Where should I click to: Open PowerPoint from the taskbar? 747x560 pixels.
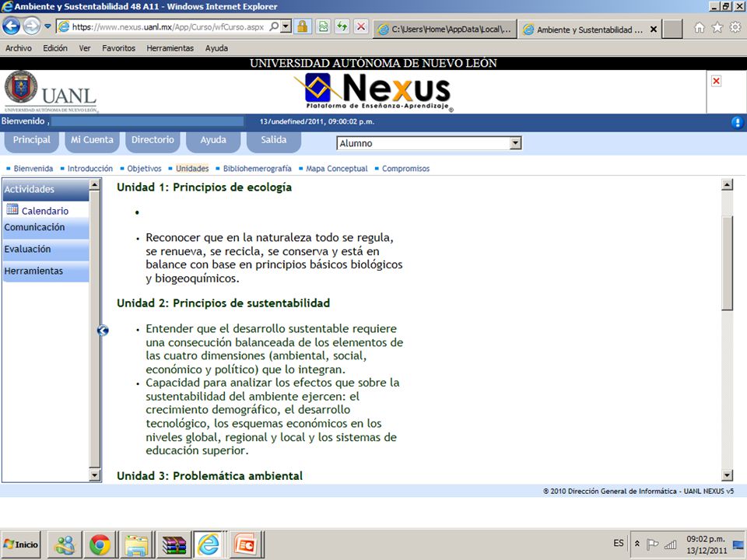[246, 544]
